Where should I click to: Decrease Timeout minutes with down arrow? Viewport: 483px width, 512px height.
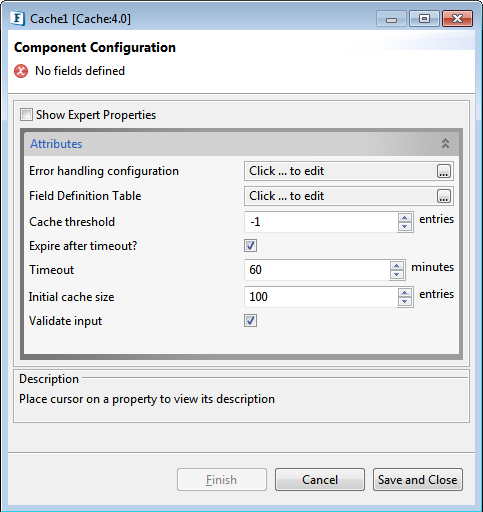click(397, 274)
